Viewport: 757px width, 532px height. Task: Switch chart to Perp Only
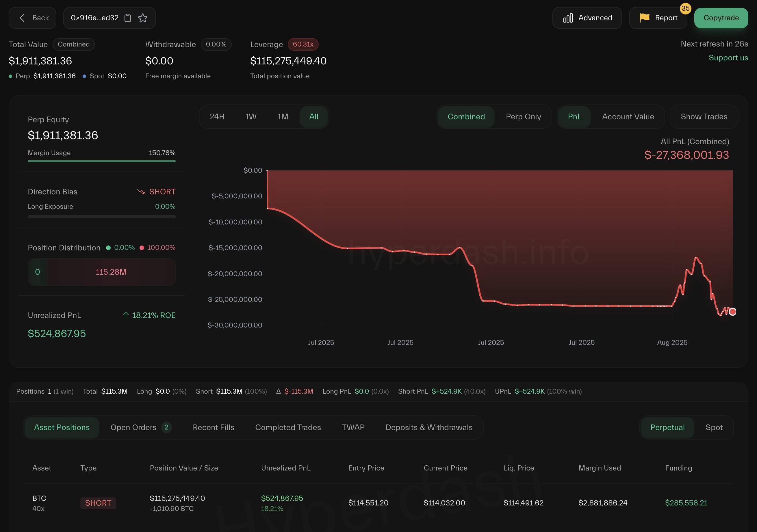523,117
